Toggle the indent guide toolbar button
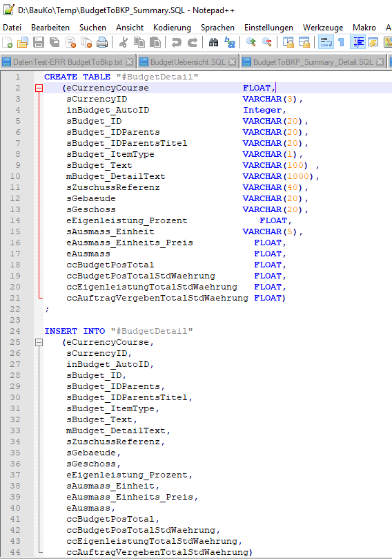 coord(358,42)
